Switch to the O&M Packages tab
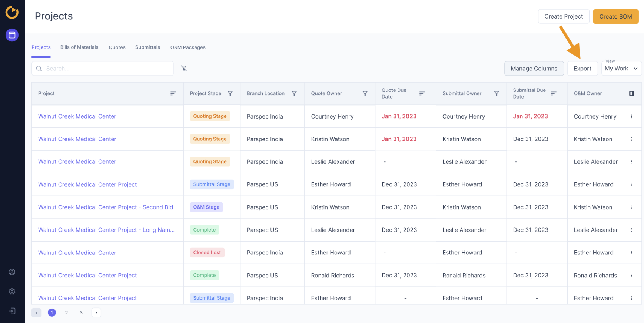 coord(188,47)
